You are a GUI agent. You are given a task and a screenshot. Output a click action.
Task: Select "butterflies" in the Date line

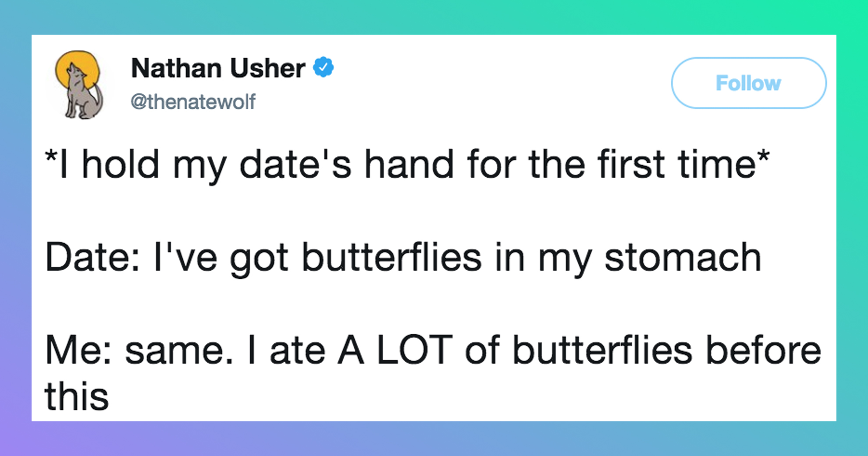(x=392, y=258)
